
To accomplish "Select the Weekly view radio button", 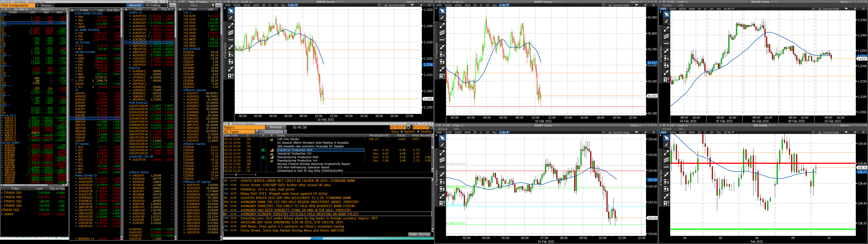I will 418,131.
